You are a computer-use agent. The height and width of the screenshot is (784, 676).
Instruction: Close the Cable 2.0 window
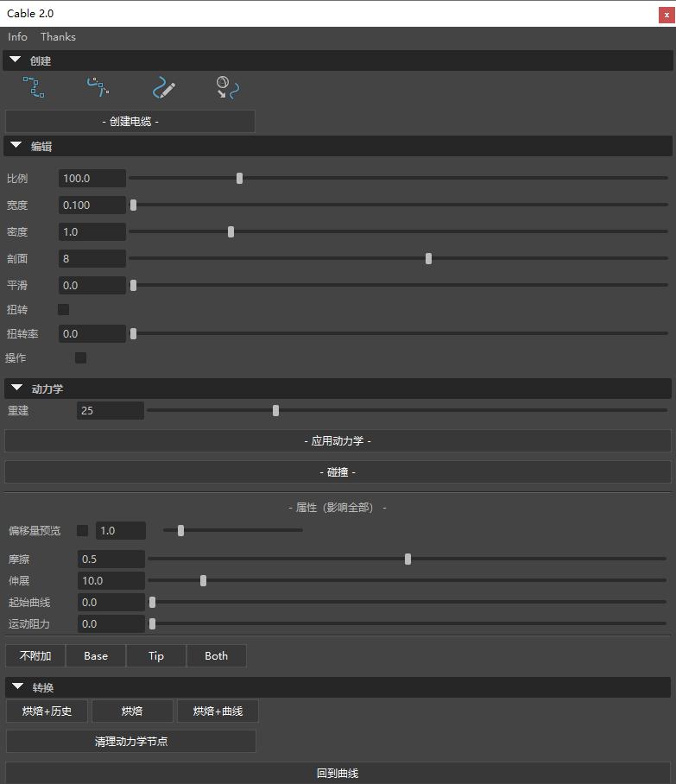point(666,14)
